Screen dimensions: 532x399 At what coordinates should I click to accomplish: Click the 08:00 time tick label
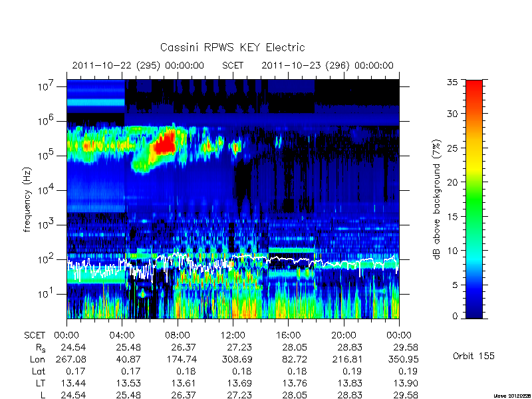pyautogui.click(x=178, y=335)
